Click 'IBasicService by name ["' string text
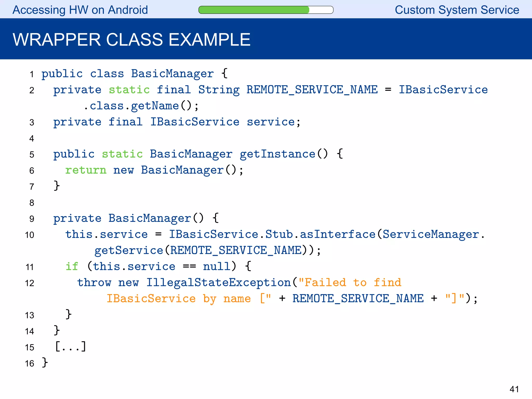532x399 pixels. coord(189,299)
